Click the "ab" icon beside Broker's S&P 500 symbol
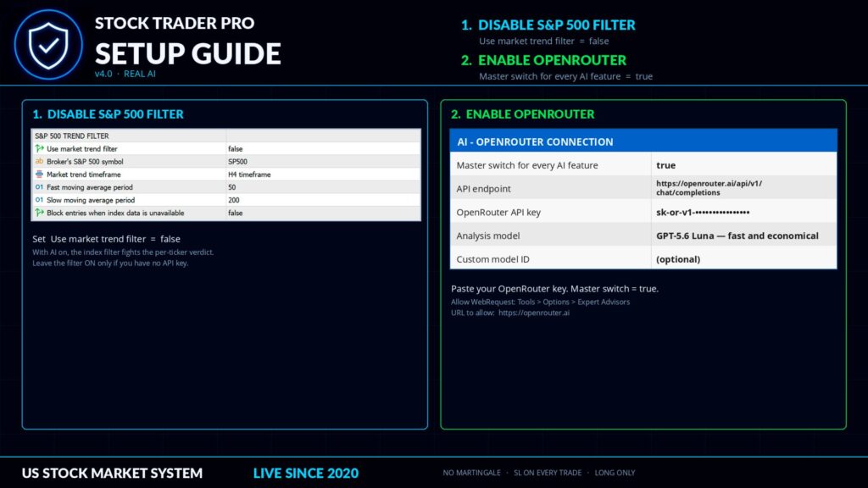 [39, 161]
